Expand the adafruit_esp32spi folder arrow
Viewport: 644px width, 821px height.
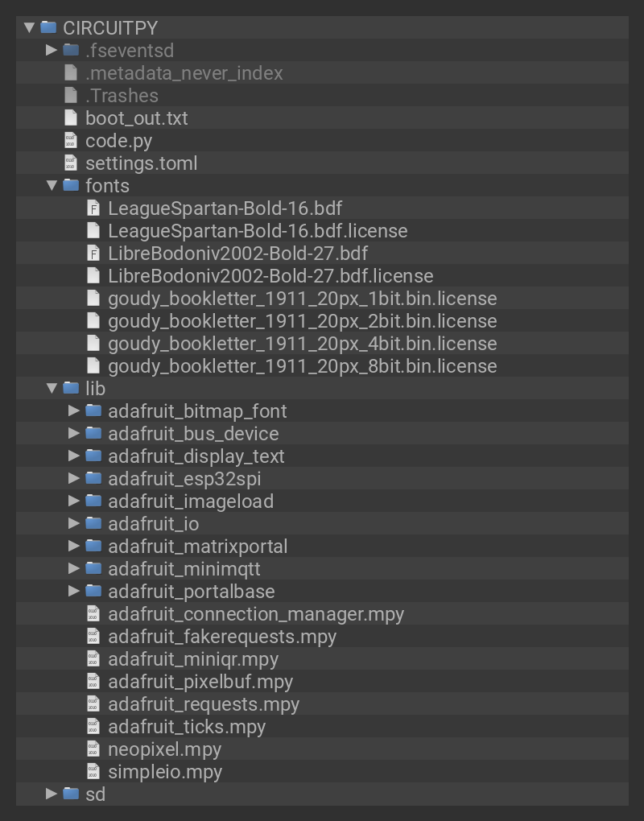[x=74, y=479]
